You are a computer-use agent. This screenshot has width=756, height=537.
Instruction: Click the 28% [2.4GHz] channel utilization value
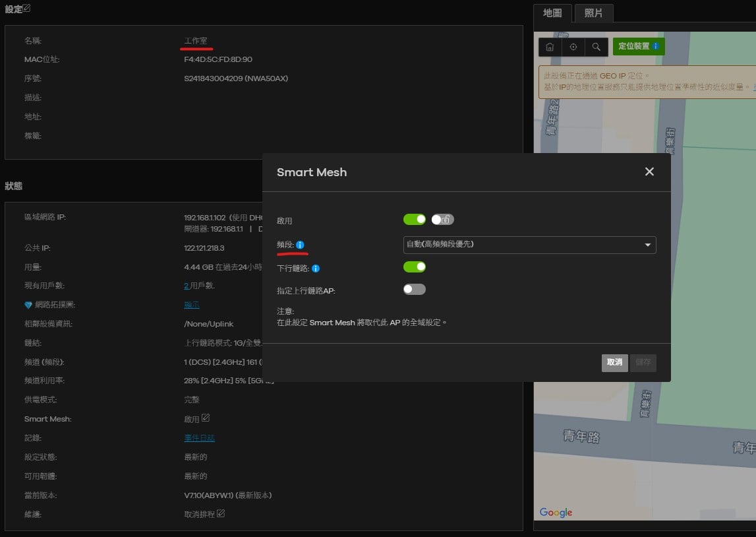[214, 381]
